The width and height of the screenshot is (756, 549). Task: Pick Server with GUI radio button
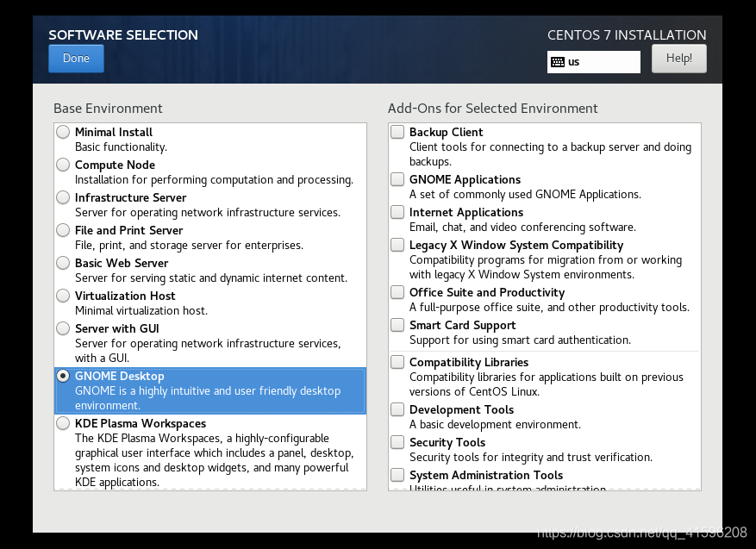63,328
